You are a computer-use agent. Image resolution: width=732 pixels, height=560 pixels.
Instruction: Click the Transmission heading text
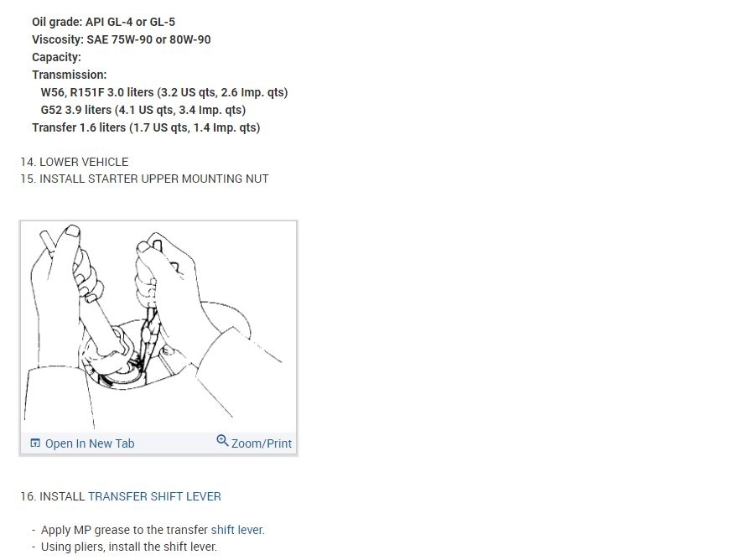click(x=69, y=75)
